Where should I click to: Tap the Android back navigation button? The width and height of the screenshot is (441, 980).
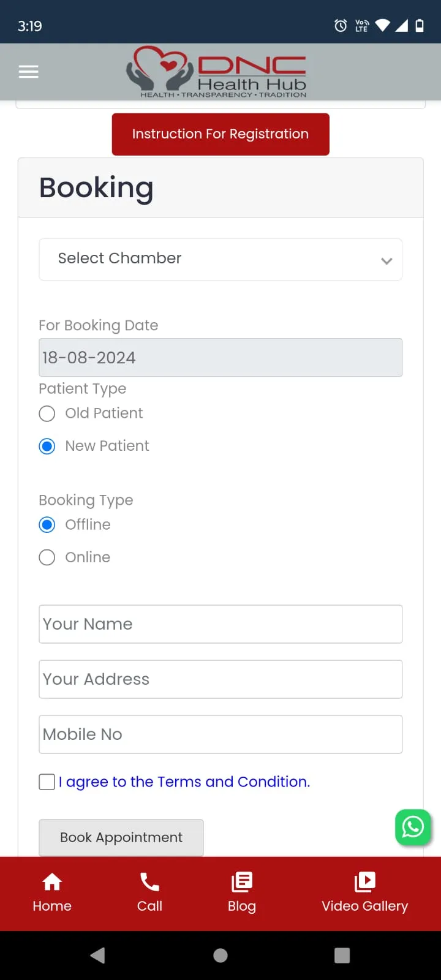tap(97, 956)
